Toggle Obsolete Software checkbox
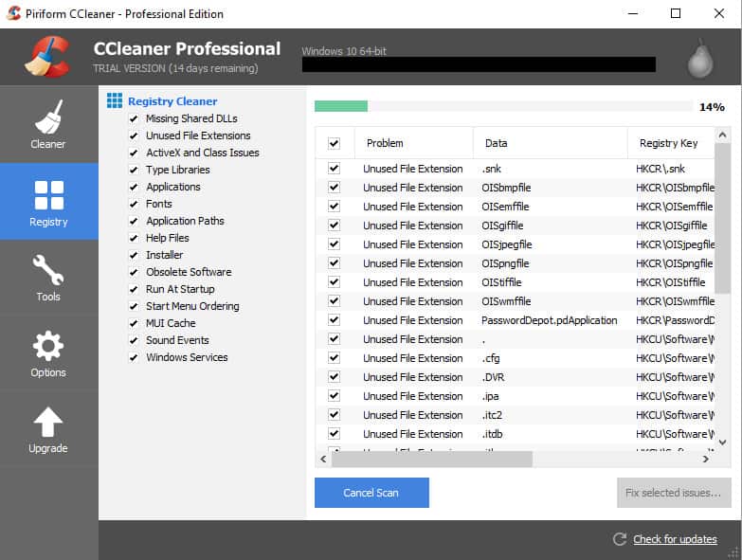Screen dimensions: 742x560 [x=134, y=272]
